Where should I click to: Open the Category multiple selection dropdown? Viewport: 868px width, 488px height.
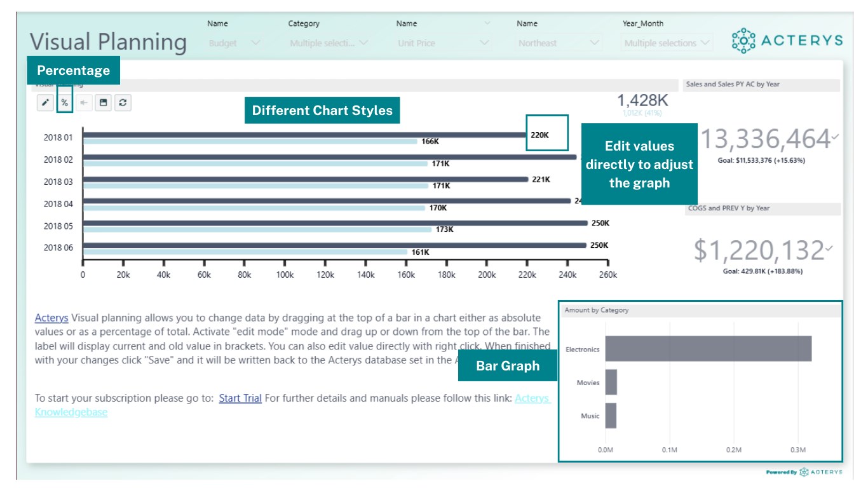329,43
